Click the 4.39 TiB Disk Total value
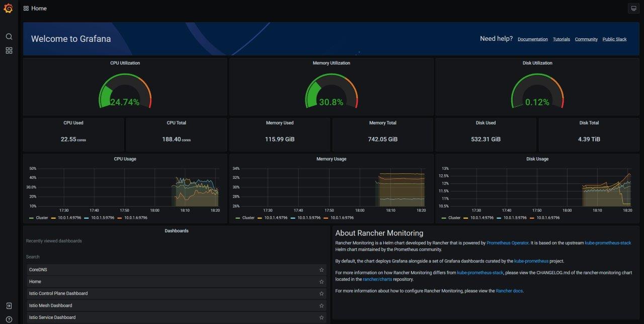644x324 pixels. 589,139
